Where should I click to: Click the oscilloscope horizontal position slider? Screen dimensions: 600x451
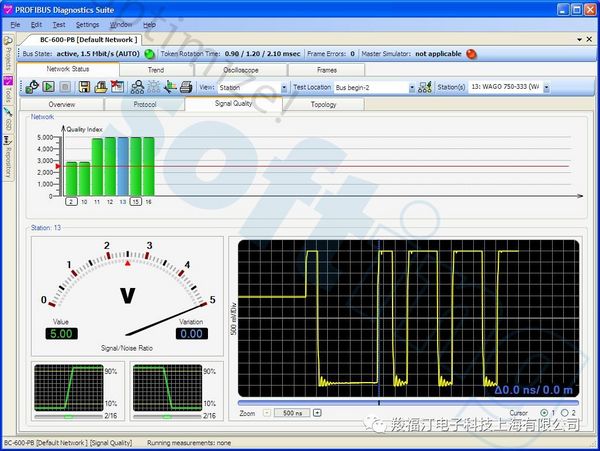tap(408, 403)
